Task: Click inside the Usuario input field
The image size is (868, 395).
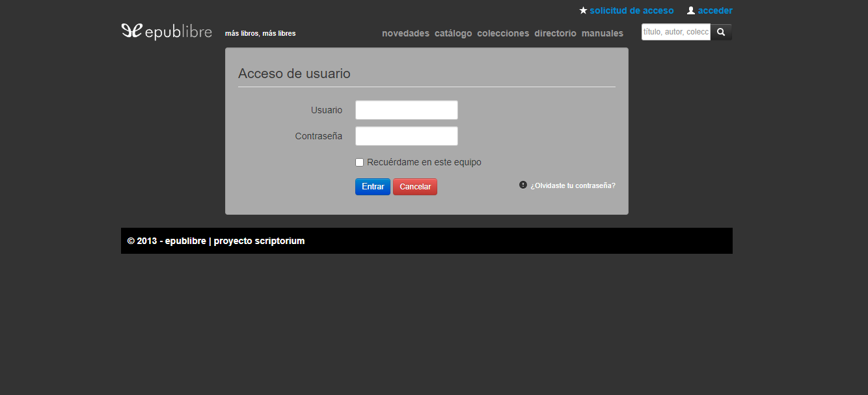Action: coord(406,109)
